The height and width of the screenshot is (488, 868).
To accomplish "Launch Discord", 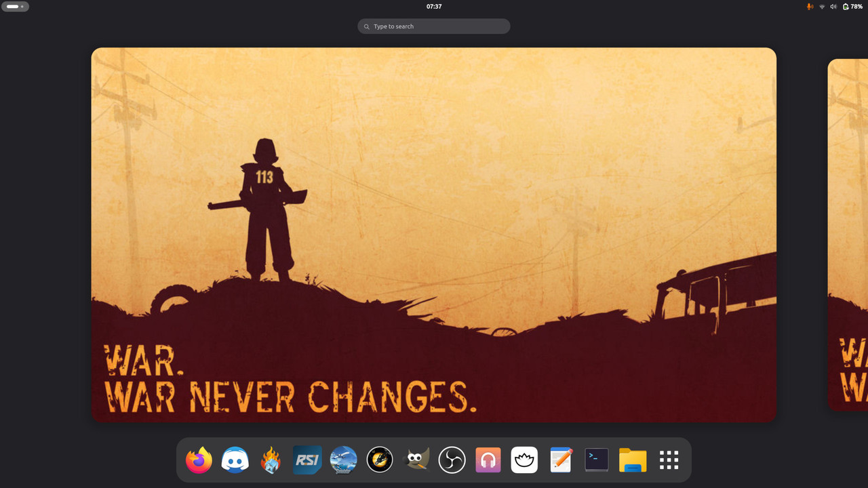I will [x=235, y=460].
